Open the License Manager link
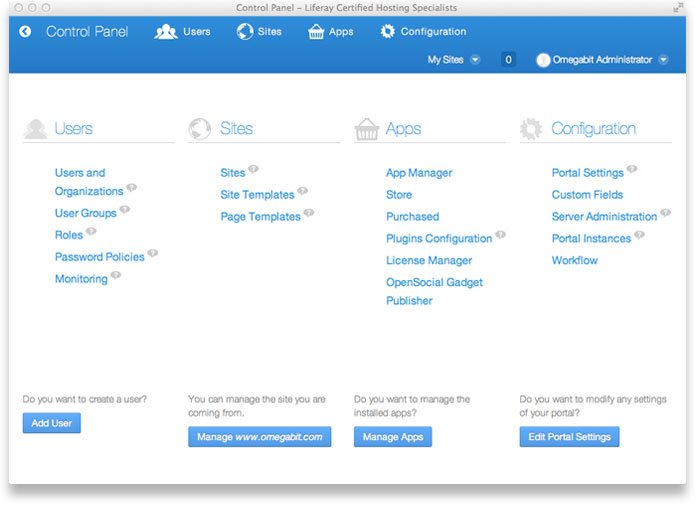Image resolution: width=695 pixels, height=510 pixels. coord(429,261)
